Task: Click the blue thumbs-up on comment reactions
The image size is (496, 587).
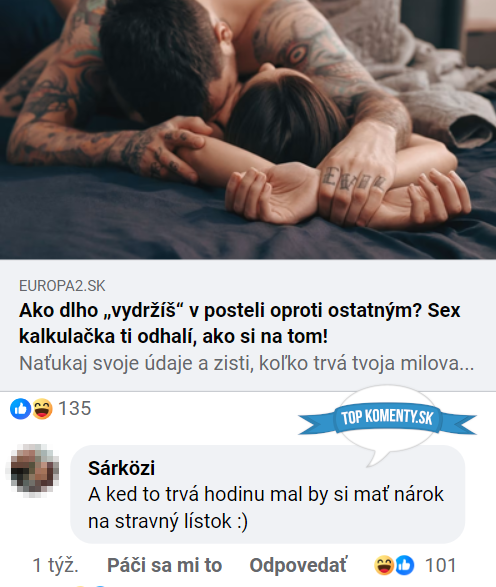Action: (x=404, y=565)
